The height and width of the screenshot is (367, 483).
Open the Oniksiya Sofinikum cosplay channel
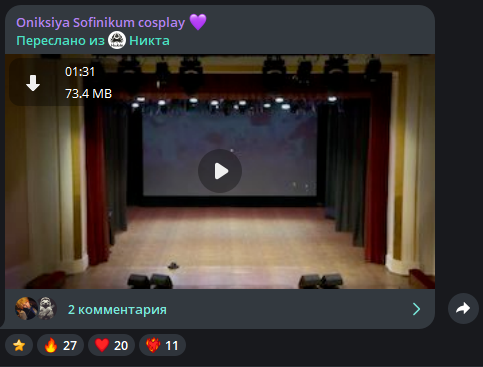[x=100, y=23]
